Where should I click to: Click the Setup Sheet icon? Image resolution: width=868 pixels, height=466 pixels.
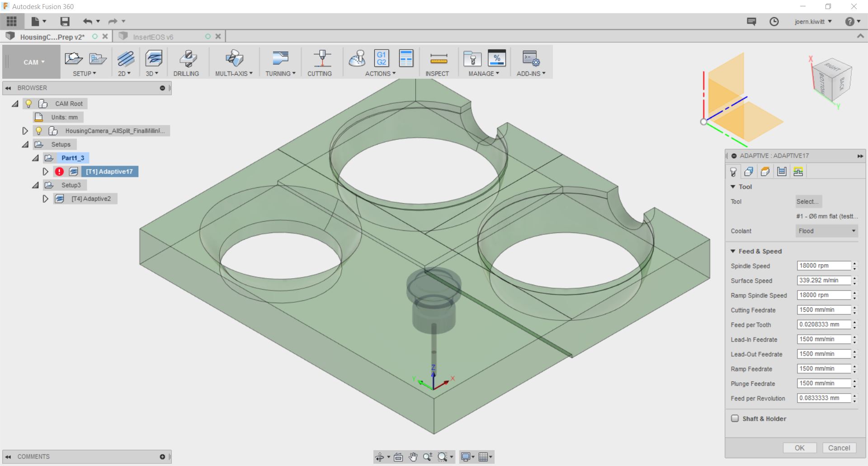point(406,58)
